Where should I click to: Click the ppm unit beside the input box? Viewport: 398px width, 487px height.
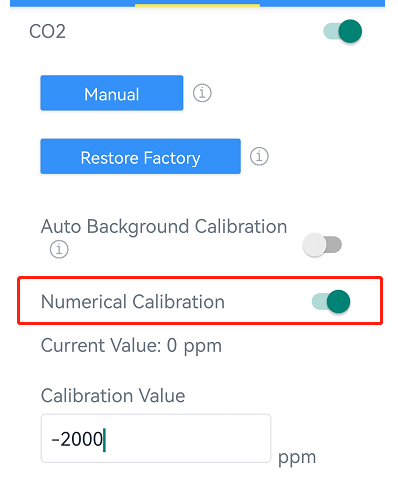[297, 457]
